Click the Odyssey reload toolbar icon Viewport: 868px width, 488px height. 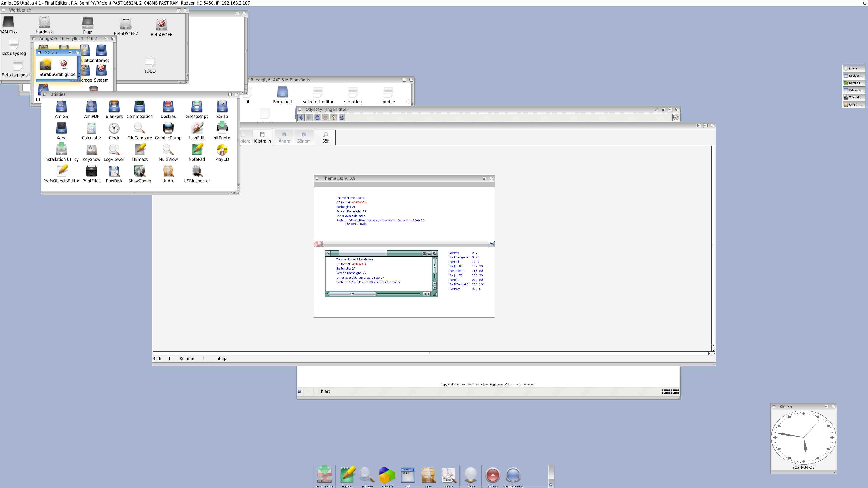317,117
